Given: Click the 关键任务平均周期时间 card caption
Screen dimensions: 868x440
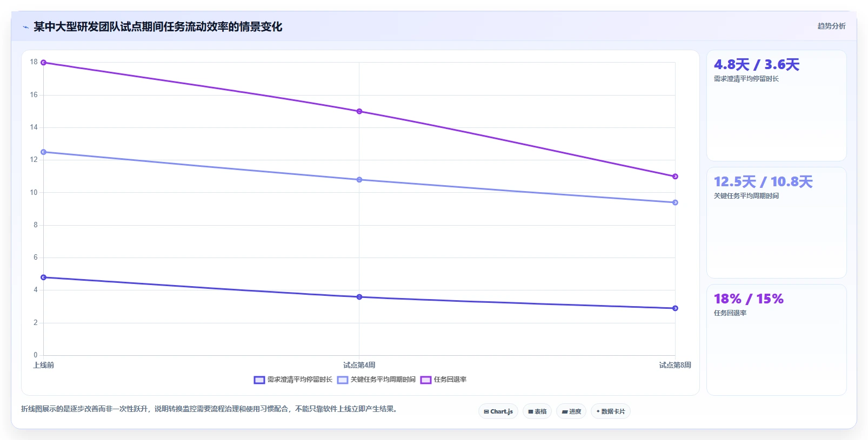Looking at the screenshot, I should click(746, 196).
